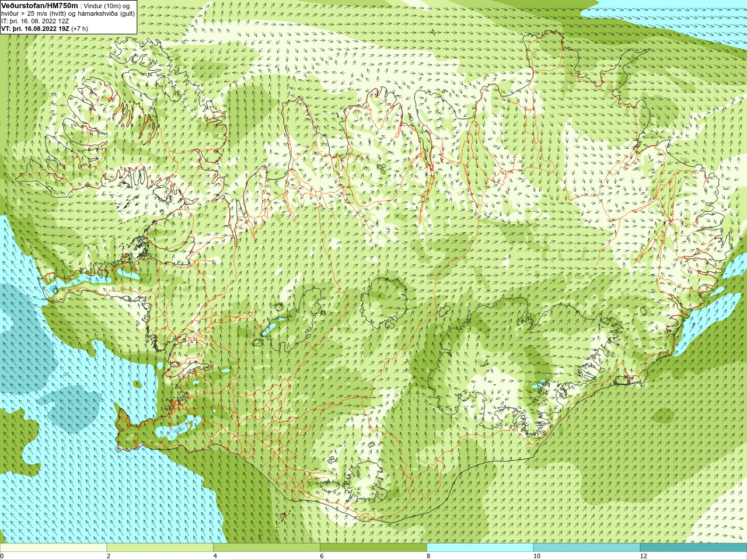Click the legend scale label "8"
Viewport: 747px width, 560px height.
point(429,556)
